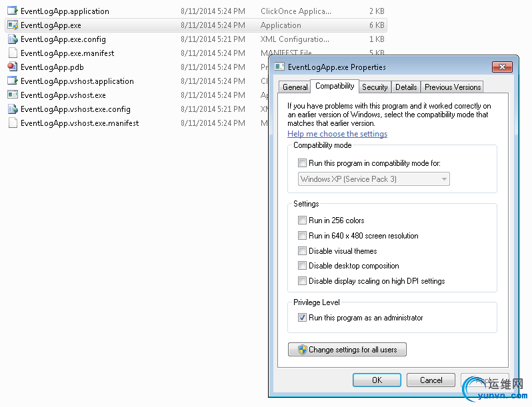Click the EventLogApp.vshost.exe.manifest file icon

13,123
